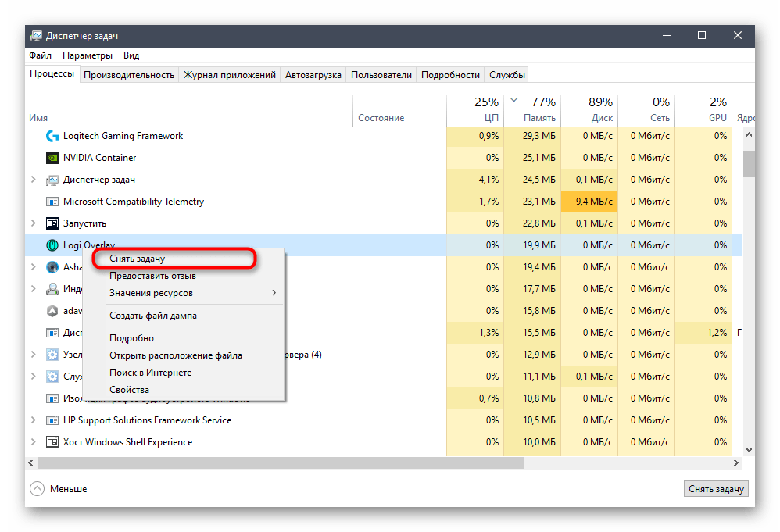
Task: Open the Параметры menu
Action: click(88, 55)
